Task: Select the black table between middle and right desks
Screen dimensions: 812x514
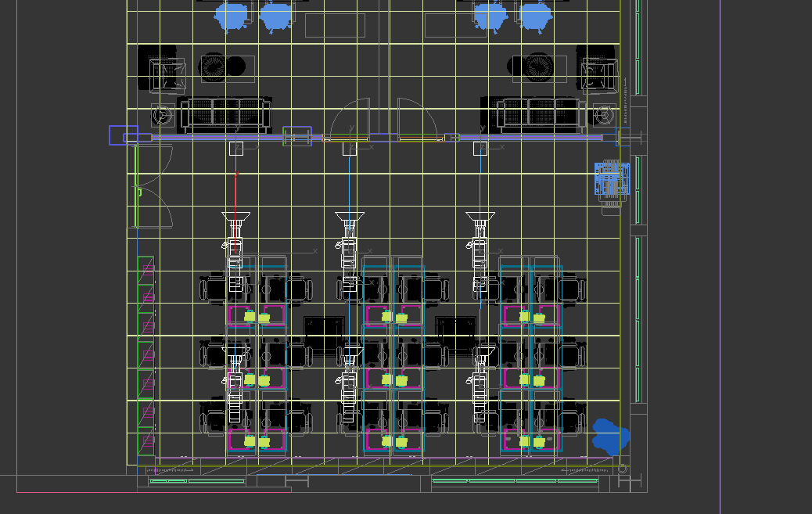Action: click(456, 333)
